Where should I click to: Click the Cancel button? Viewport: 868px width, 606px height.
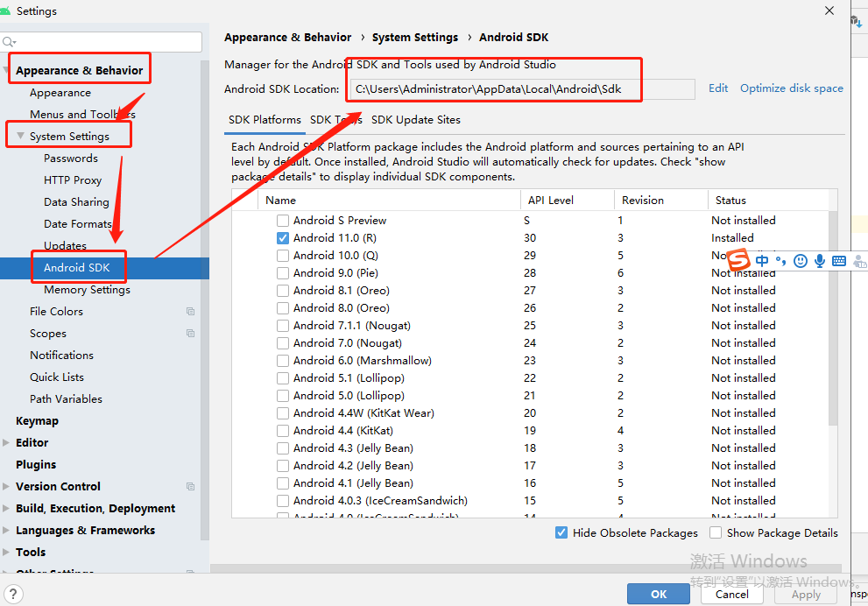732,594
